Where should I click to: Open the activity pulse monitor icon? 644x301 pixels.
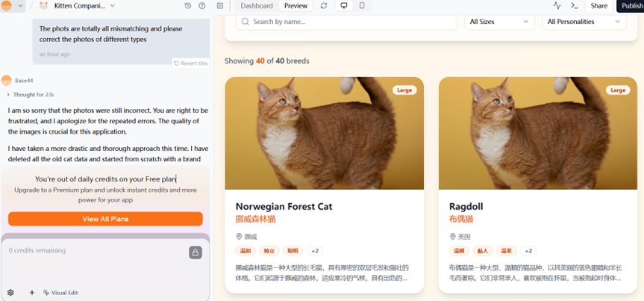click(557, 6)
